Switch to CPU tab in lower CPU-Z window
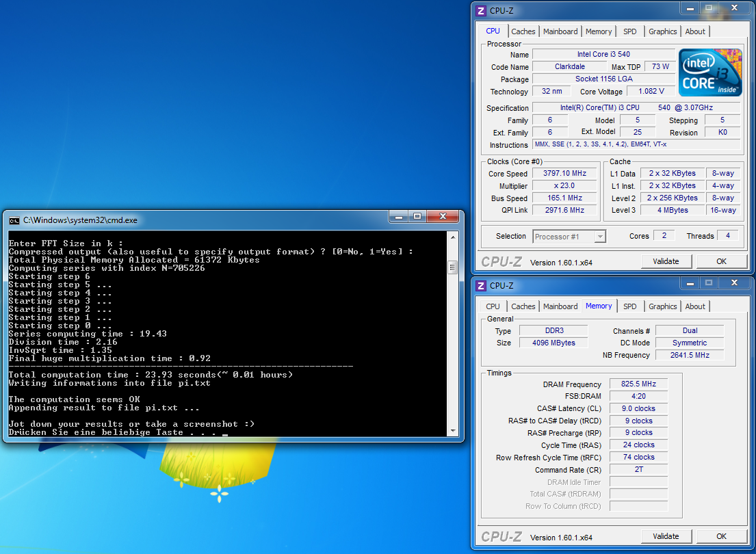This screenshot has width=756, height=554. point(493,306)
